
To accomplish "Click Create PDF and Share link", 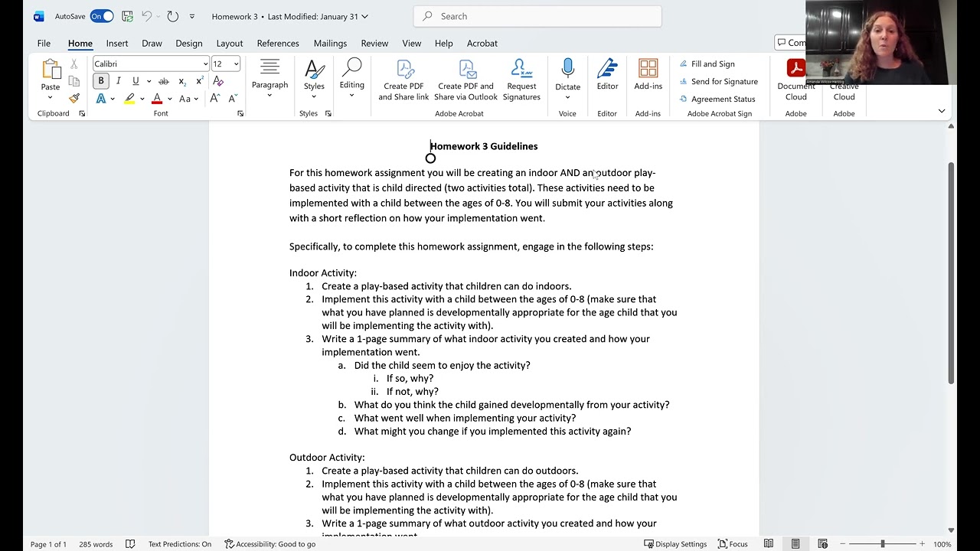I will [403, 80].
